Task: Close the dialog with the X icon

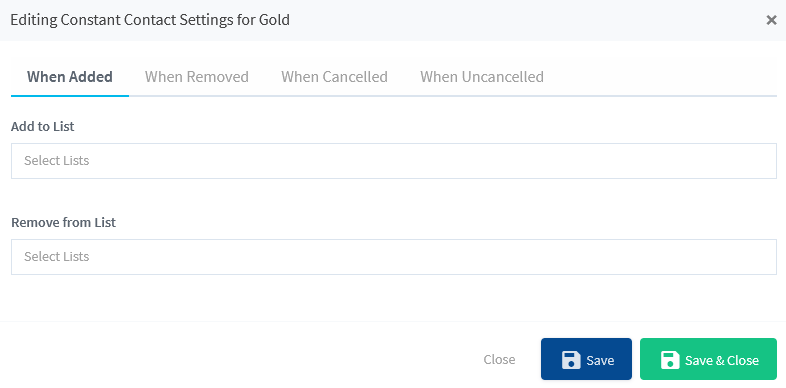Action: click(x=771, y=20)
